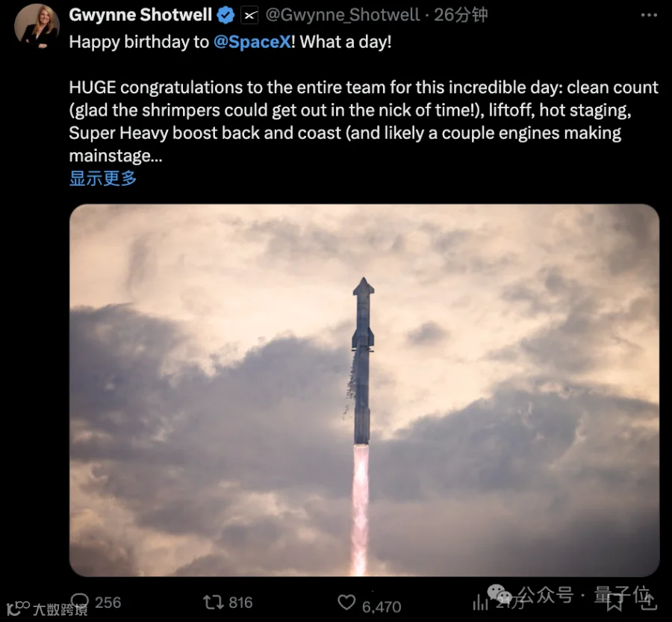Open the 26分钟 timestamp link
Viewport: 672px width, 622px height.
pyautogui.click(x=461, y=16)
